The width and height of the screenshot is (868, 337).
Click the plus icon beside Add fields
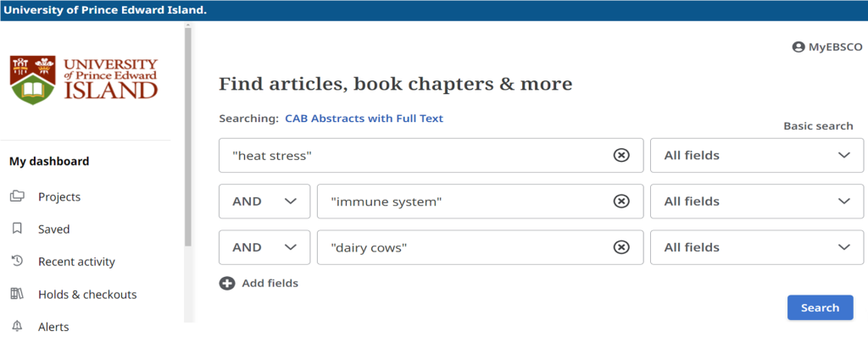(x=227, y=284)
